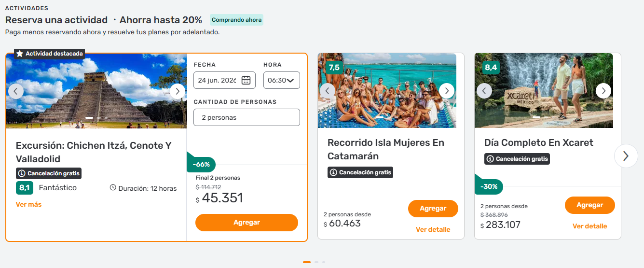Show next Isla Mujeres catamaran photo

tap(446, 90)
